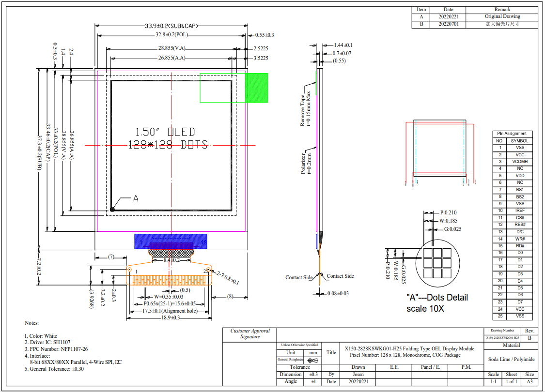Click the Customer Approval Signature box

coord(250,334)
